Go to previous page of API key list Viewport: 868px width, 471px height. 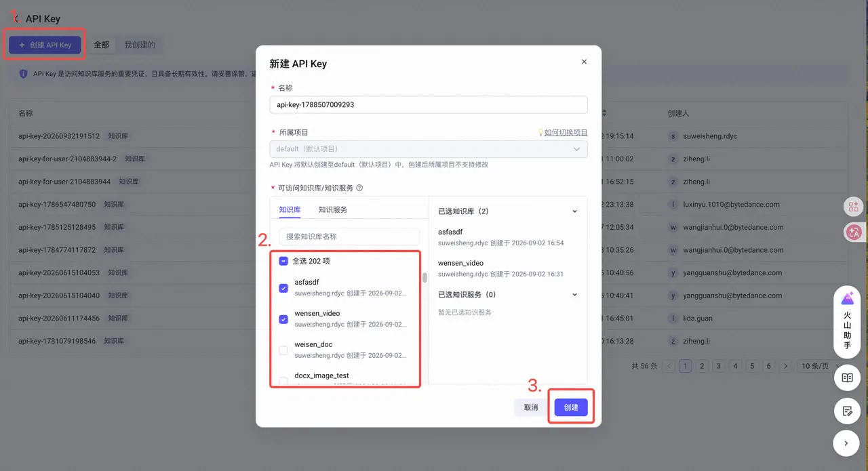pyautogui.click(x=669, y=366)
